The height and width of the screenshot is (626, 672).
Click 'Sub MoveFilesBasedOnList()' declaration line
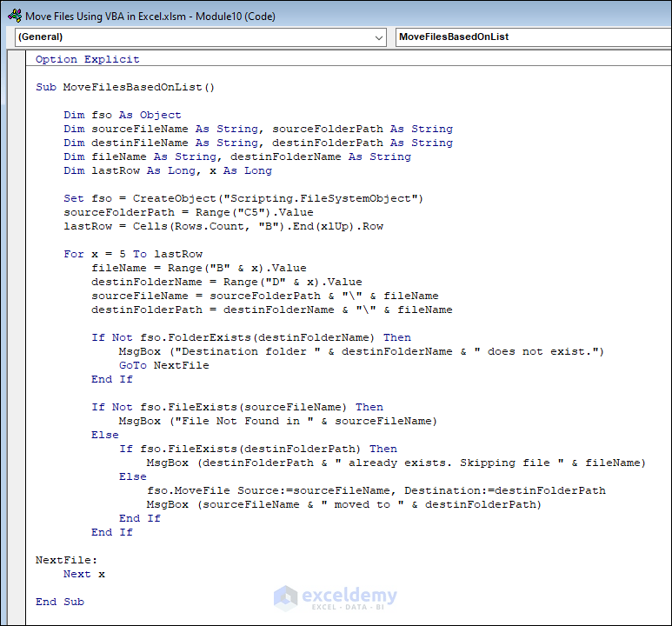coord(125,87)
